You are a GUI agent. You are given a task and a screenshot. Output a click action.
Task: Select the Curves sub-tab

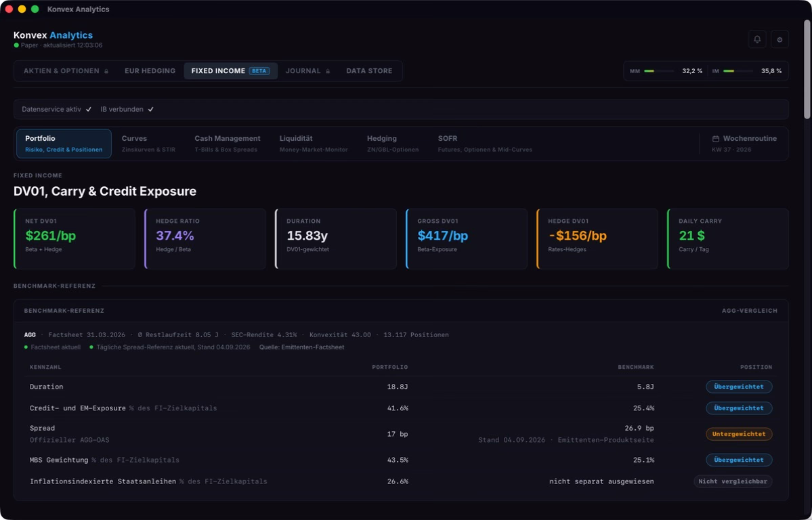(148, 144)
